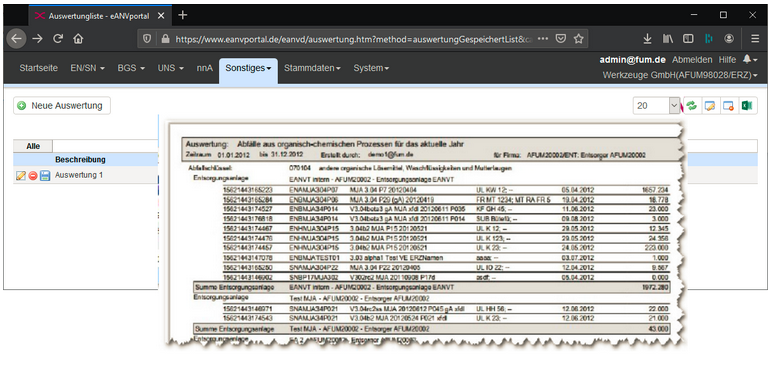Image resolution: width=780 pixels, height=373 pixels.
Task: View site security padlock details
Action: tap(165, 39)
